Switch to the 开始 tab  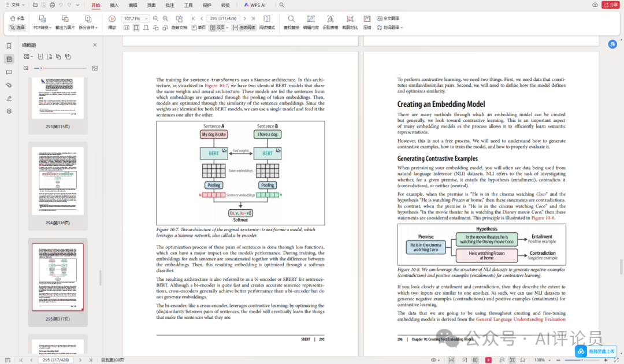tap(95, 5)
